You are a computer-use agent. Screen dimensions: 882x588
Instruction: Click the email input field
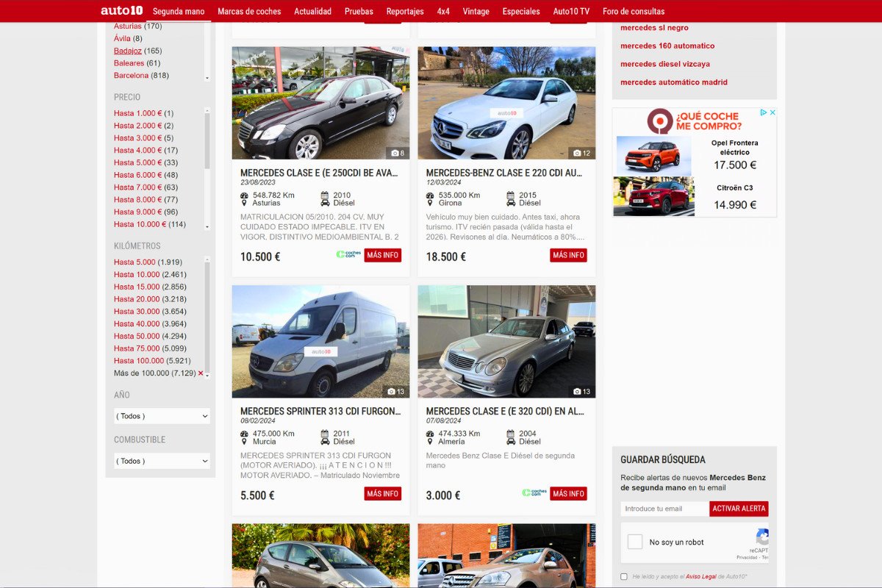(664, 509)
